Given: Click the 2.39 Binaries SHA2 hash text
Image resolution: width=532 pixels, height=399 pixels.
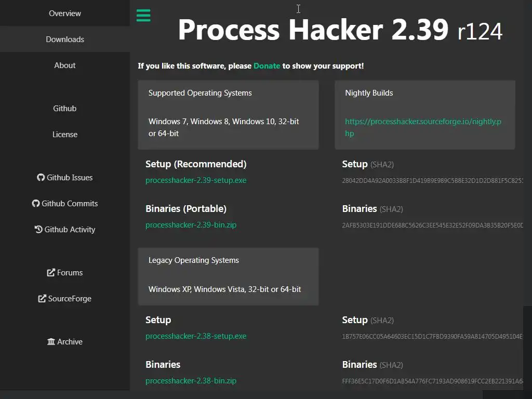Looking at the screenshot, I should coord(432,225).
